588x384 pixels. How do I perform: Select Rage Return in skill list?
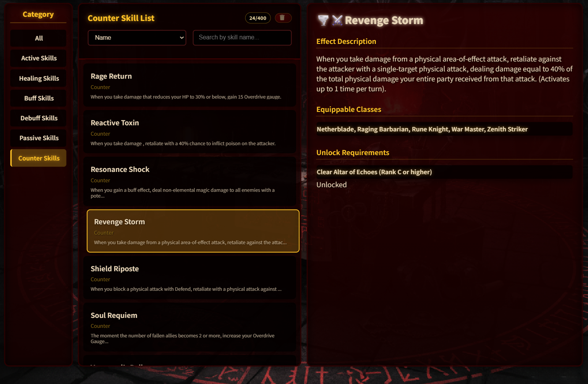click(x=190, y=85)
